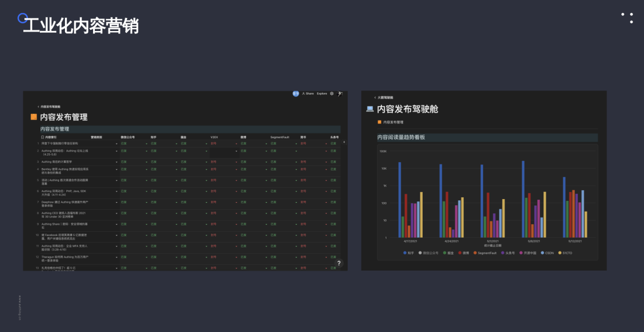644x332 pixels.
Task: Click the blue collaborator badge near Share
Action: coord(296,94)
